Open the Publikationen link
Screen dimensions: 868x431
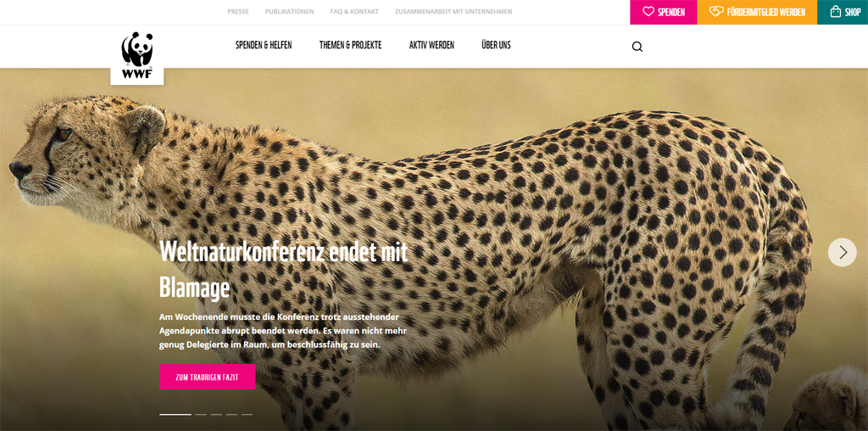click(290, 12)
